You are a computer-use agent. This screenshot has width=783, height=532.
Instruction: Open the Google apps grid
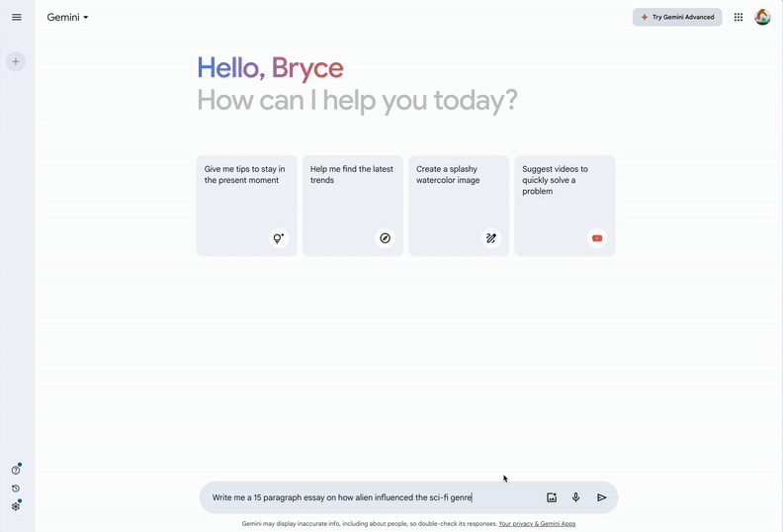738,17
